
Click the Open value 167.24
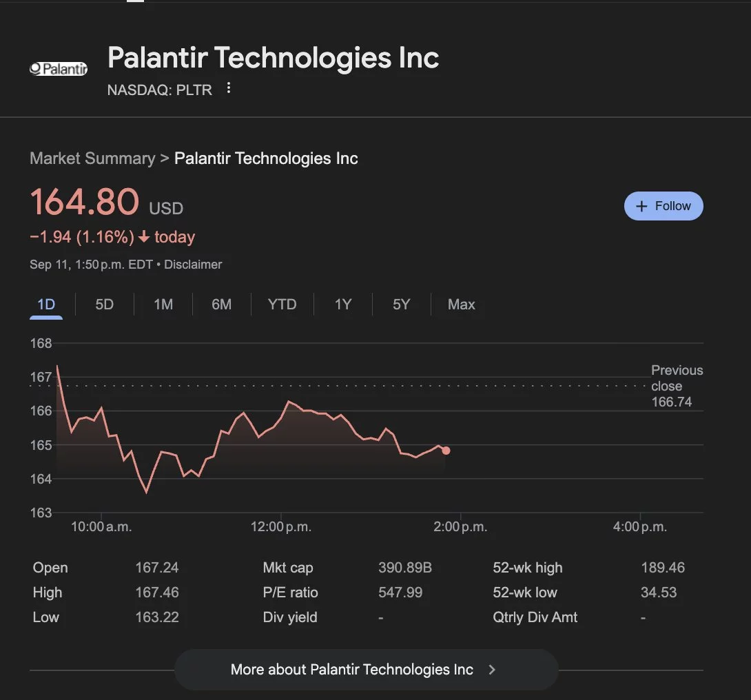coord(157,568)
